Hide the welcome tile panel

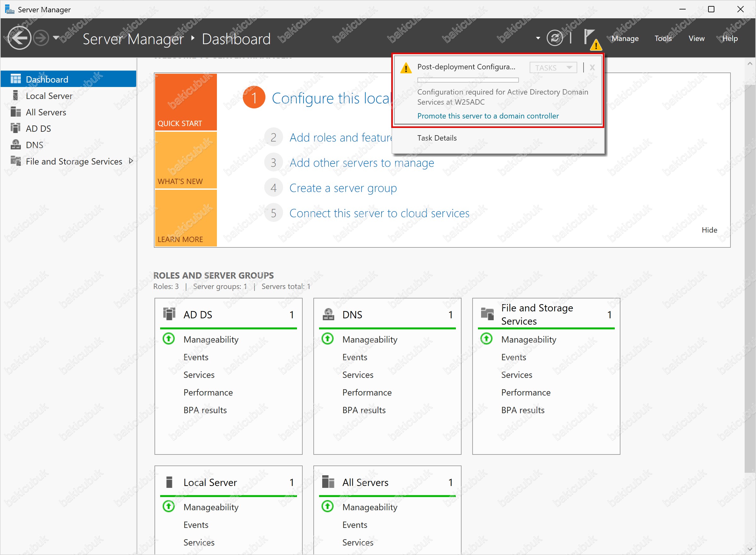click(x=709, y=230)
